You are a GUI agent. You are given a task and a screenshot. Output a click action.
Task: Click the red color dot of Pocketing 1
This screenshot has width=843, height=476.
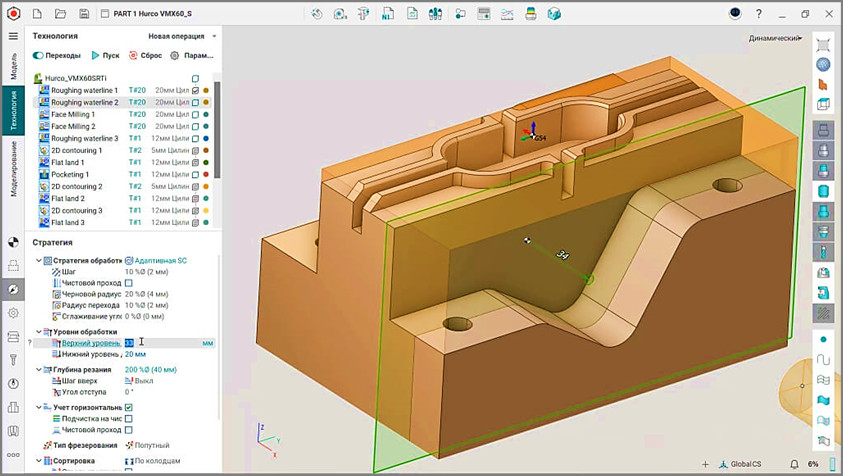pos(206,174)
